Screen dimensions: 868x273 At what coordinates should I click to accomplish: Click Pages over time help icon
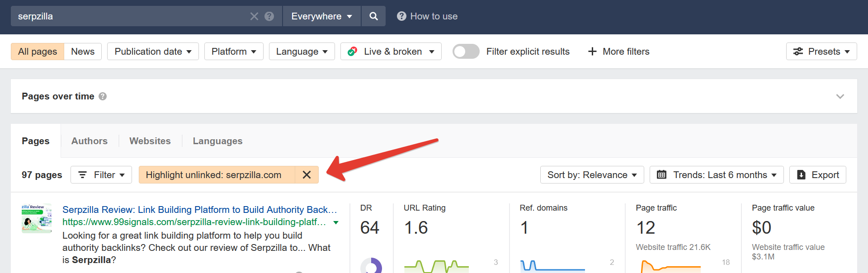pyautogui.click(x=103, y=96)
